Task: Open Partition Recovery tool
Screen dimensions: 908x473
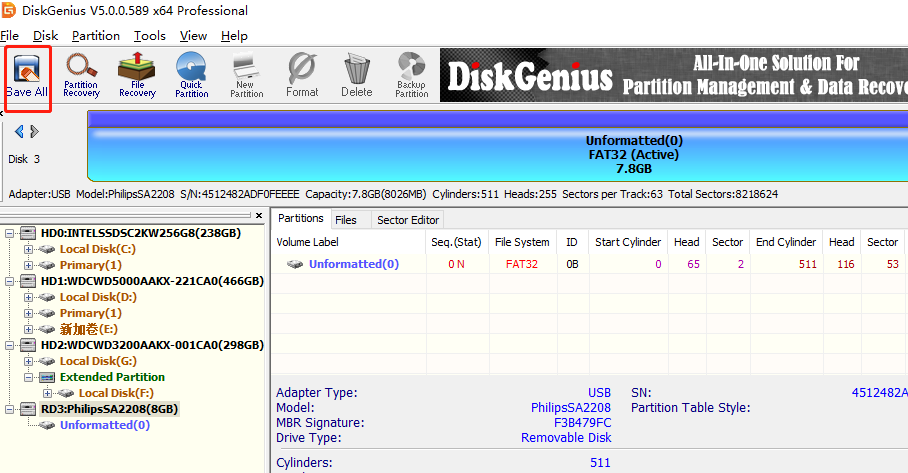Action: (x=81, y=76)
